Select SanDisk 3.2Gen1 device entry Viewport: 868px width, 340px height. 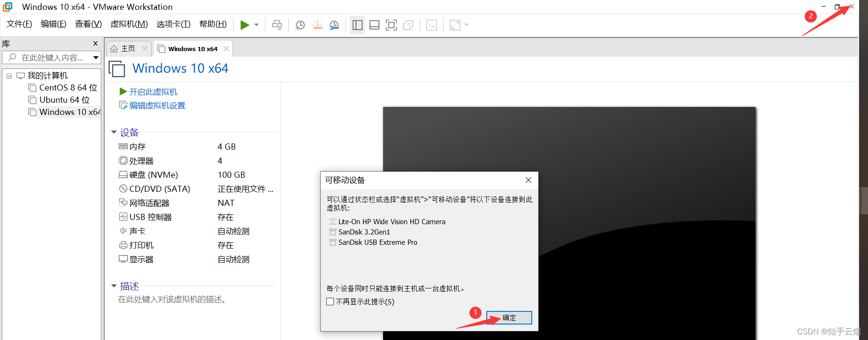point(360,232)
